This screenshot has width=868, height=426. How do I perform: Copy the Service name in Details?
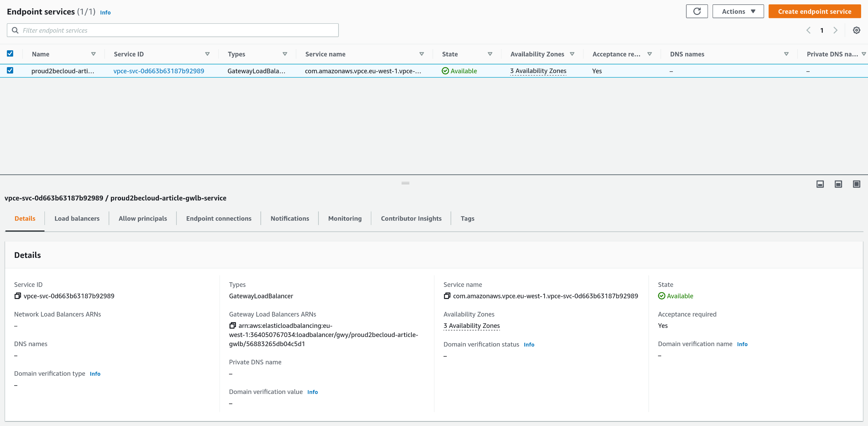pyautogui.click(x=447, y=296)
